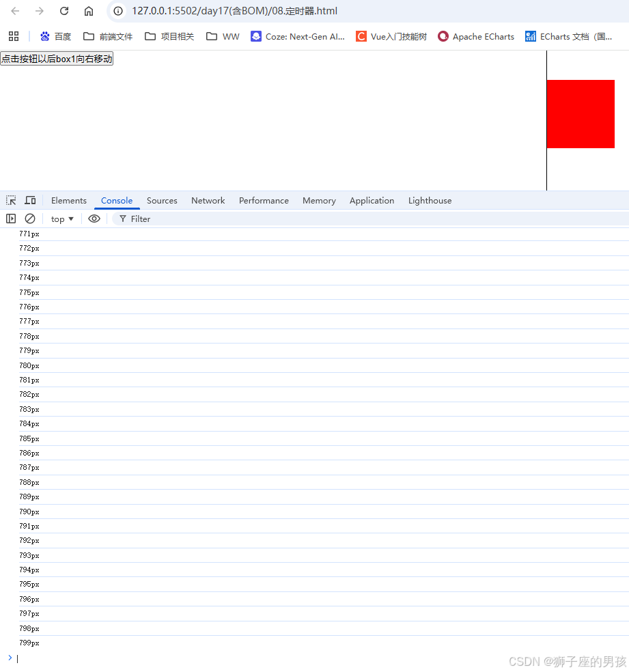Open the WW bookmark folder

coord(223,36)
